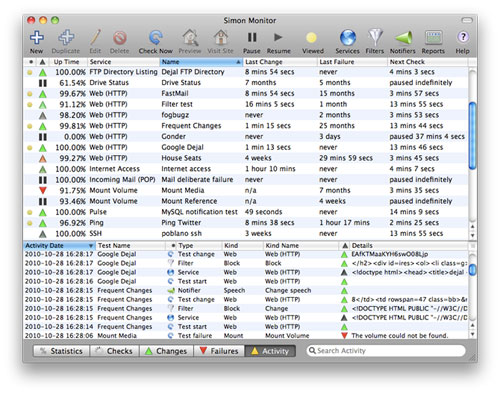Switch to the Failures tab
Viewport: 500px width, 394px height.
coord(219,351)
